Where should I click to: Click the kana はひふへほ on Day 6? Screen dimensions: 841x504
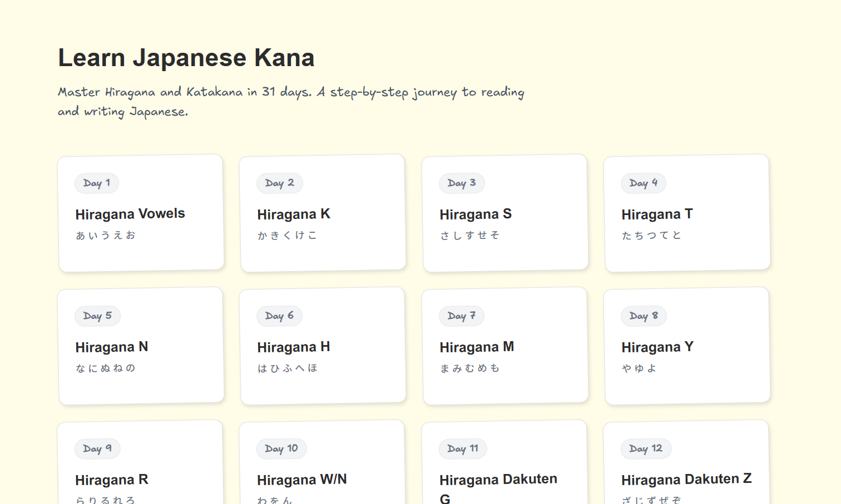(287, 368)
